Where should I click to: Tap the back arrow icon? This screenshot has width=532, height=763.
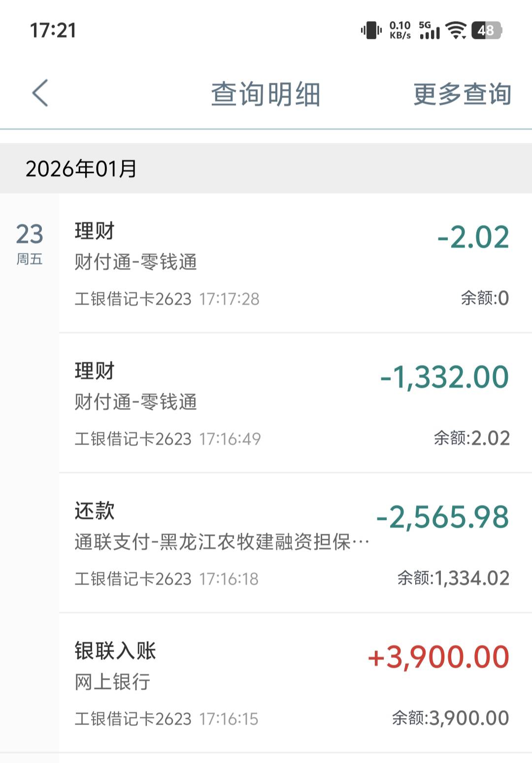pyautogui.click(x=40, y=93)
